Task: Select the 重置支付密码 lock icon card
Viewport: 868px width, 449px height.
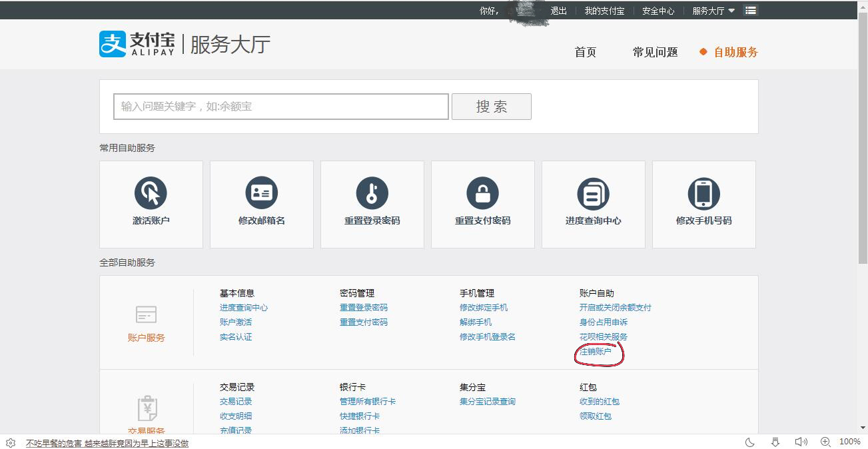Action: pos(482,193)
